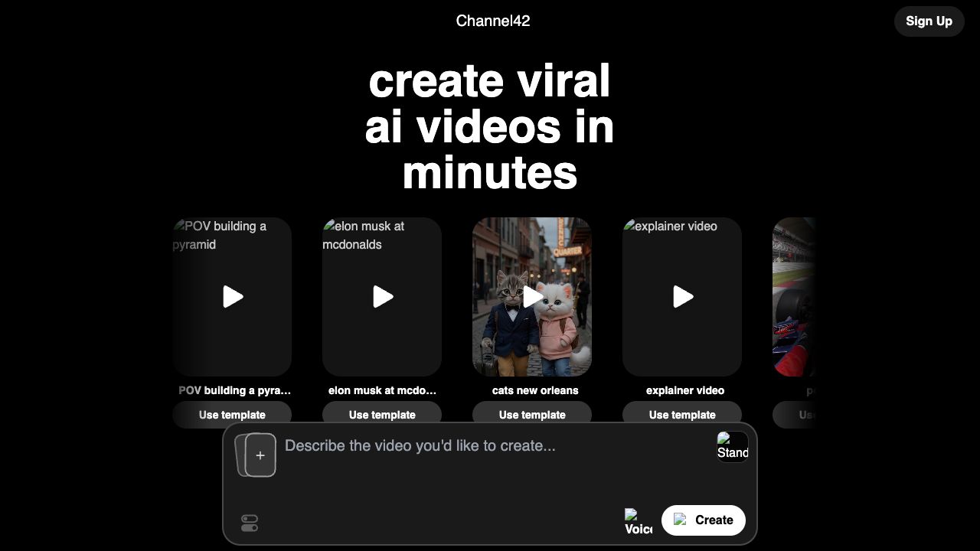
Task: Open the "Standard" quality selector
Action: [x=732, y=446]
